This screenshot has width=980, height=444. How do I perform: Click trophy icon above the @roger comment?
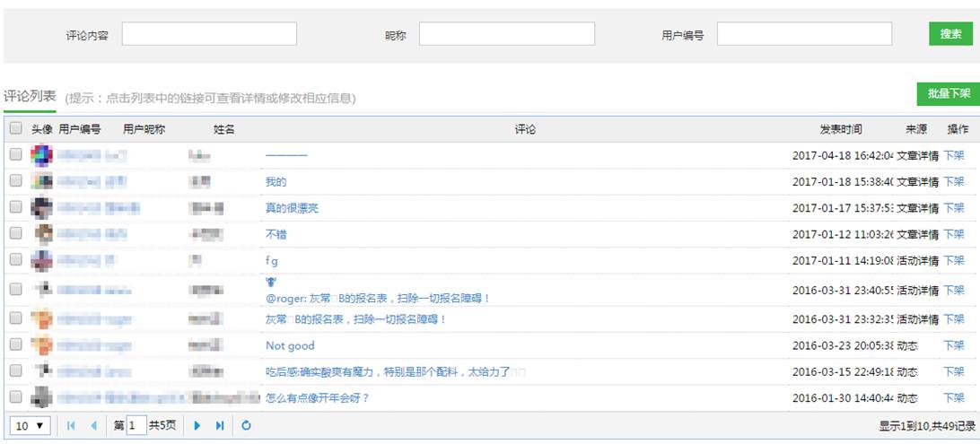pyautogui.click(x=271, y=282)
